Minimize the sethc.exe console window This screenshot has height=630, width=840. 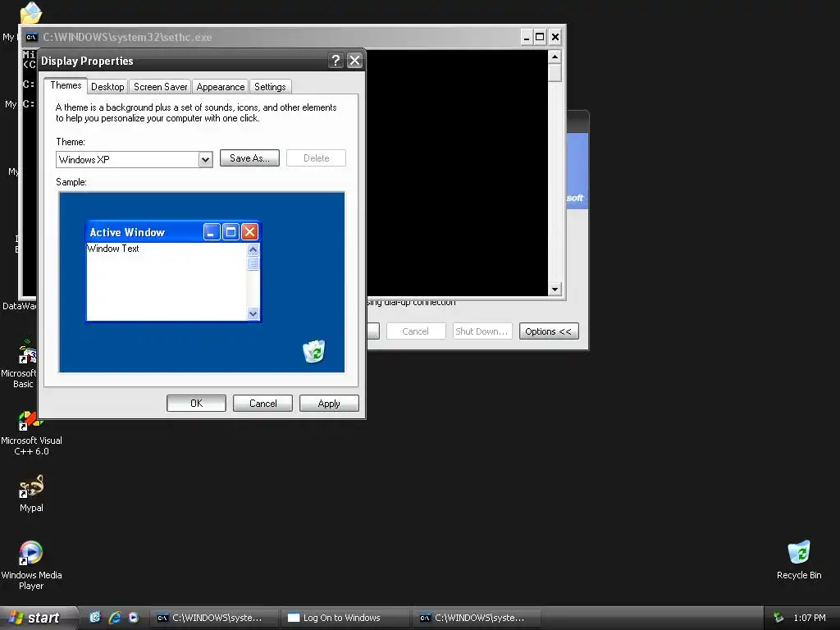pos(527,37)
